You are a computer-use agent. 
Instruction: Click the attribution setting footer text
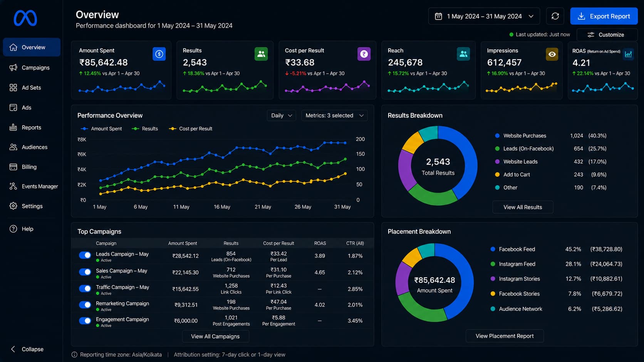pos(230,355)
